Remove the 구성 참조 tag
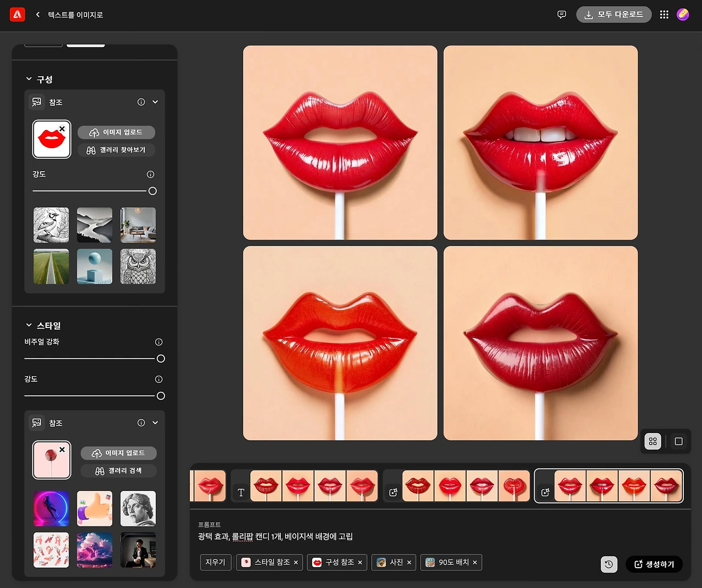Image resolution: width=702 pixels, height=588 pixels. (360, 562)
